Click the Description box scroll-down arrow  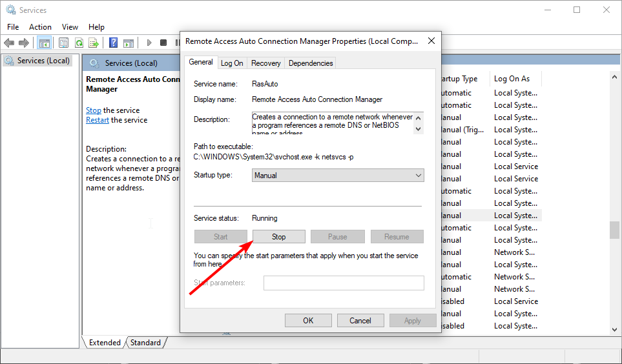[418, 129]
